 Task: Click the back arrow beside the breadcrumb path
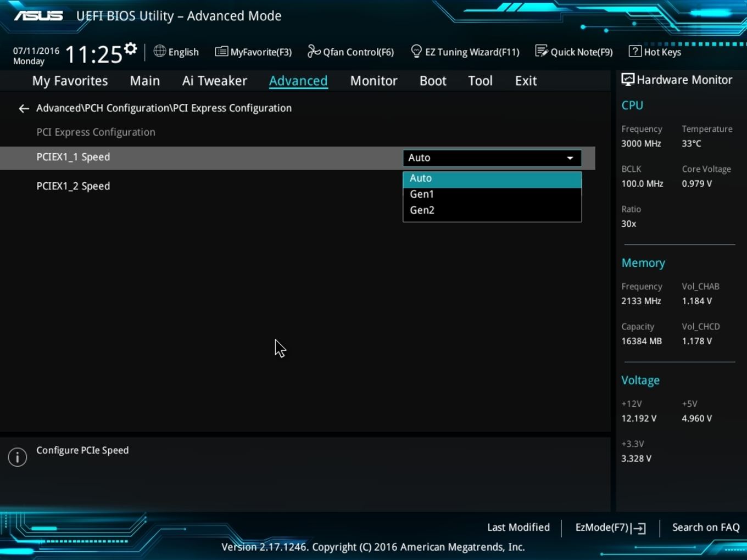point(24,109)
